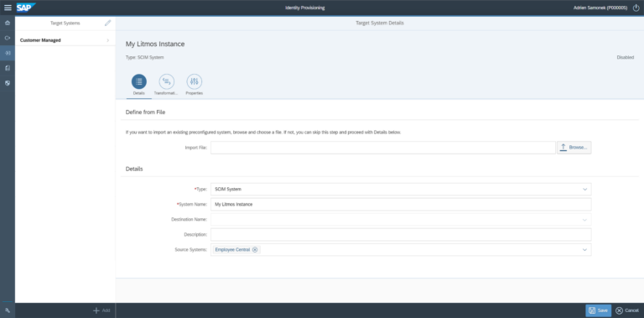644x318 pixels.
Task: Click the Description input field
Action: (x=401, y=235)
